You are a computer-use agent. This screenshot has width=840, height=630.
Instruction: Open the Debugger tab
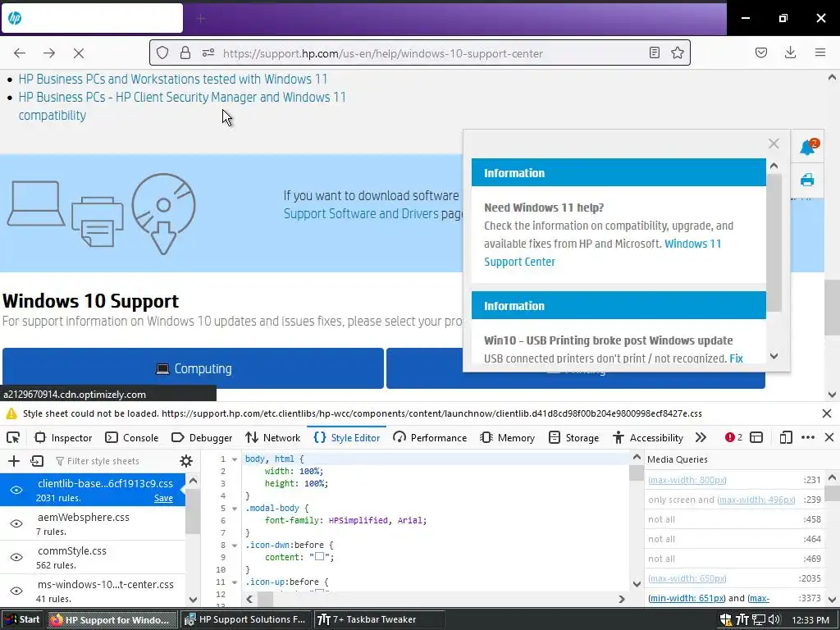coord(202,438)
